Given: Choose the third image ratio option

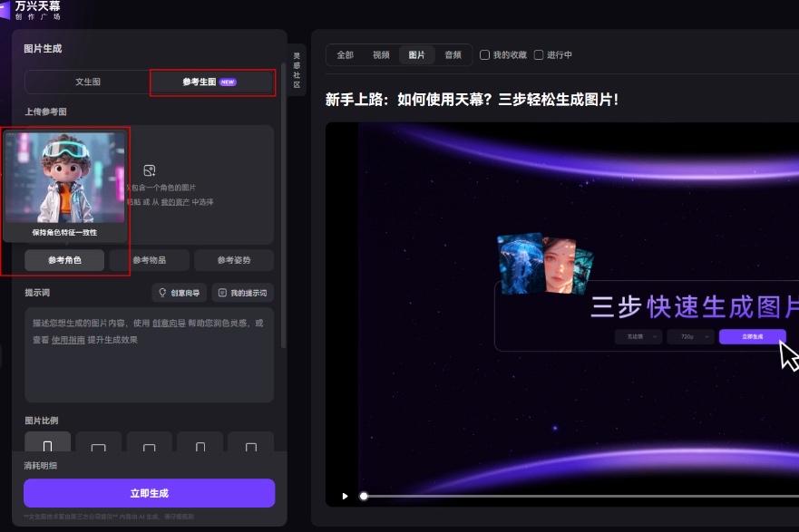Looking at the screenshot, I should coord(150,442).
